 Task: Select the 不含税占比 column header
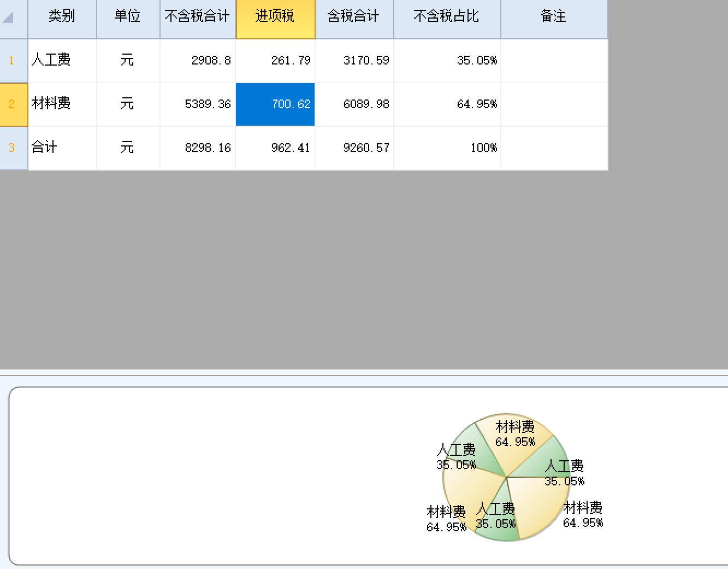coord(447,19)
